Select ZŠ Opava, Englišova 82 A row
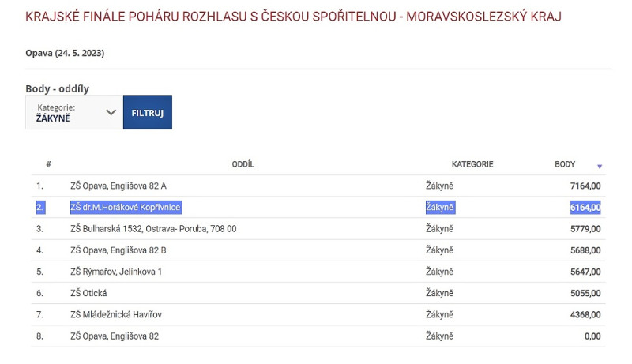This screenshot has width=632, height=364. 118,186
